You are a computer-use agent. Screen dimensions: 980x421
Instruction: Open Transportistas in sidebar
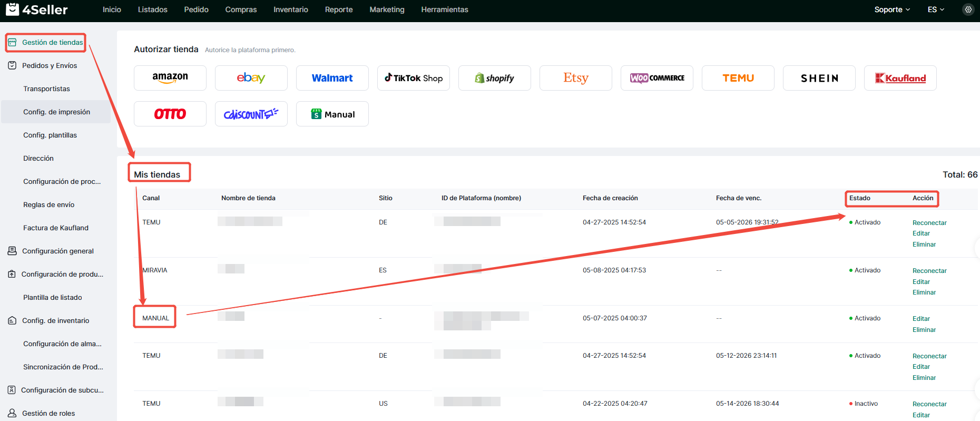46,89
